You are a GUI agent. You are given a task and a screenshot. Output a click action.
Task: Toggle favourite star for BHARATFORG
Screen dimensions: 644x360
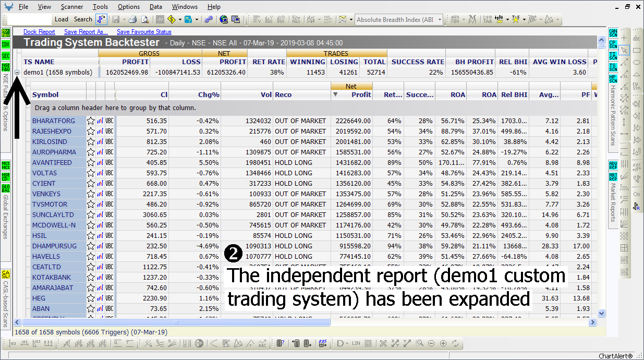pyautogui.click(x=91, y=121)
